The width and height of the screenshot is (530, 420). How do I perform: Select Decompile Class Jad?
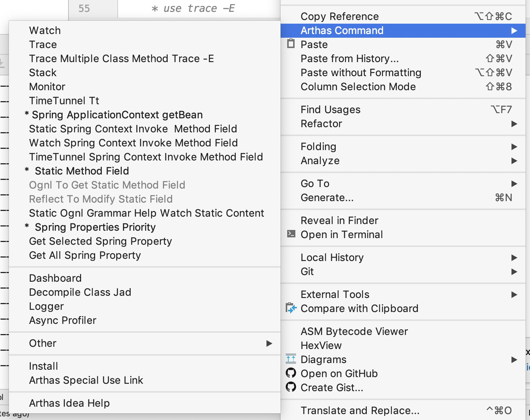coord(80,292)
